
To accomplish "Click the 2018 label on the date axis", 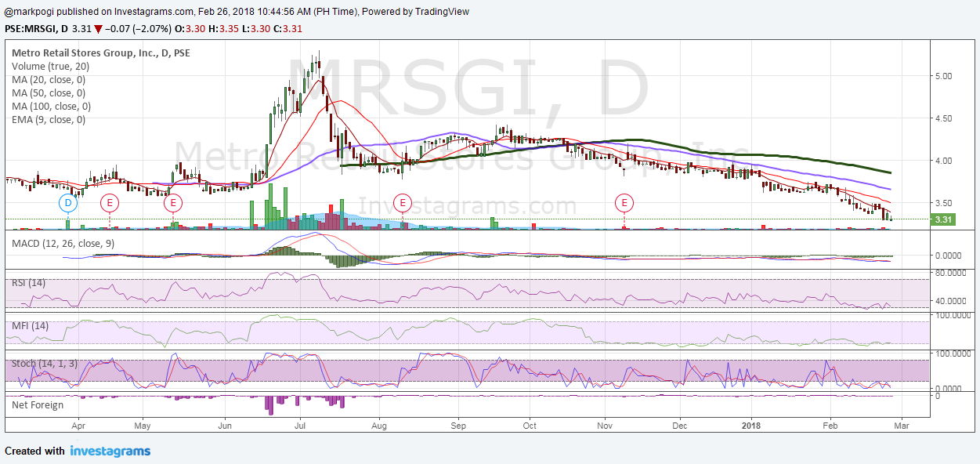I will (750, 426).
